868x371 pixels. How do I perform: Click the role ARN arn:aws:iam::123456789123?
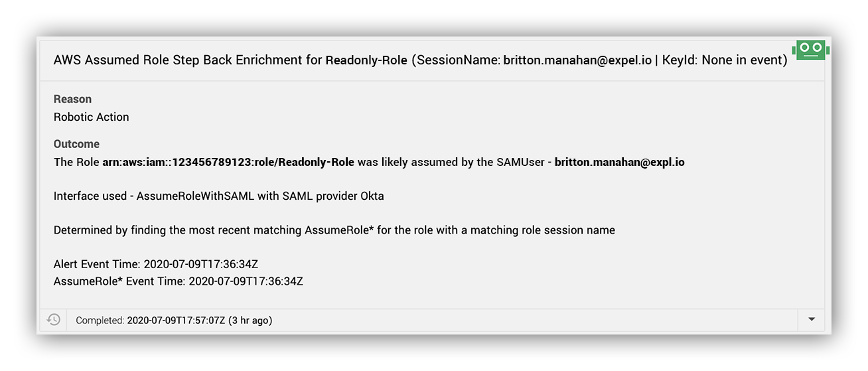click(x=228, y=162)
